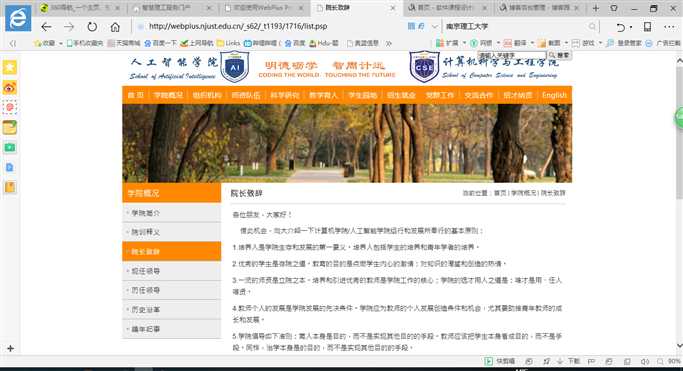Open 教学育人 in the navigation bar

pyautogui.click(x=323, y=95)
